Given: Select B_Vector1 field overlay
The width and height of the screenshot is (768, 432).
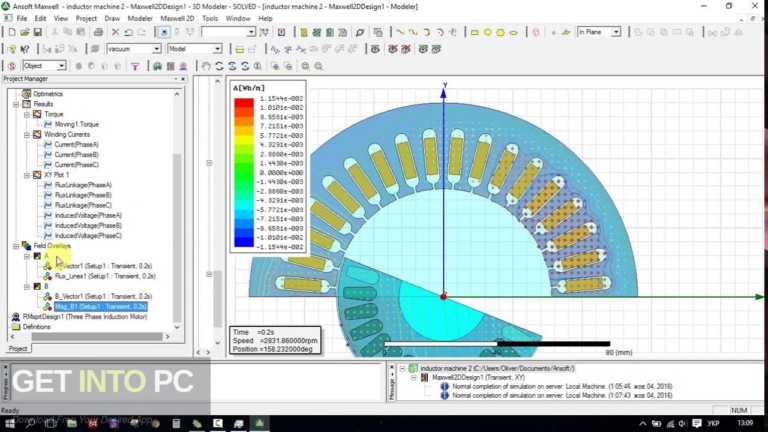Looking at the screenshot, I should pyautogui.click(x=103, y=296).
